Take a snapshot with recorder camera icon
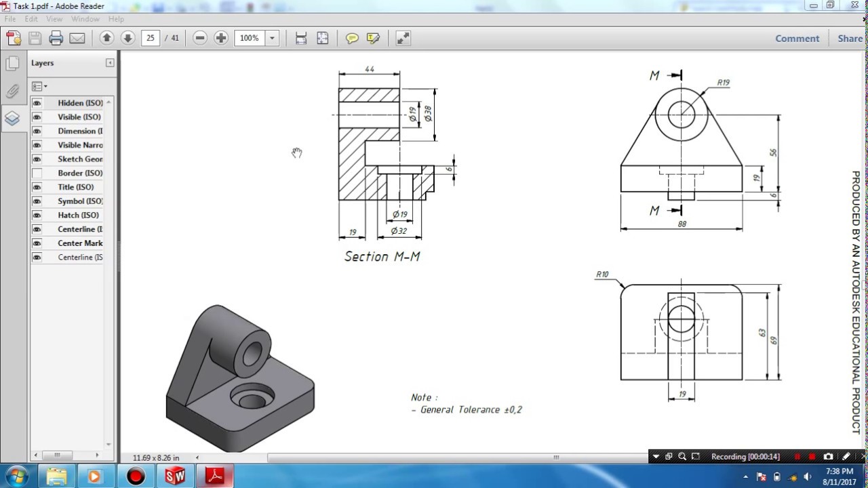Viewport: 868px width, 488px height. tap(828, 457)
